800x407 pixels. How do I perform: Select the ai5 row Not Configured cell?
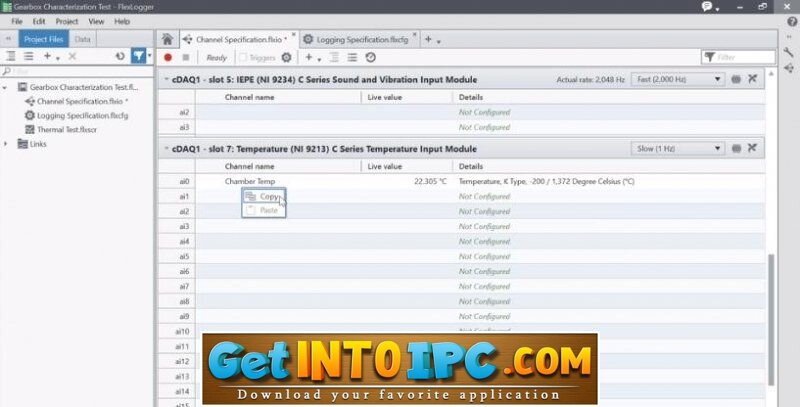point(484,257)
